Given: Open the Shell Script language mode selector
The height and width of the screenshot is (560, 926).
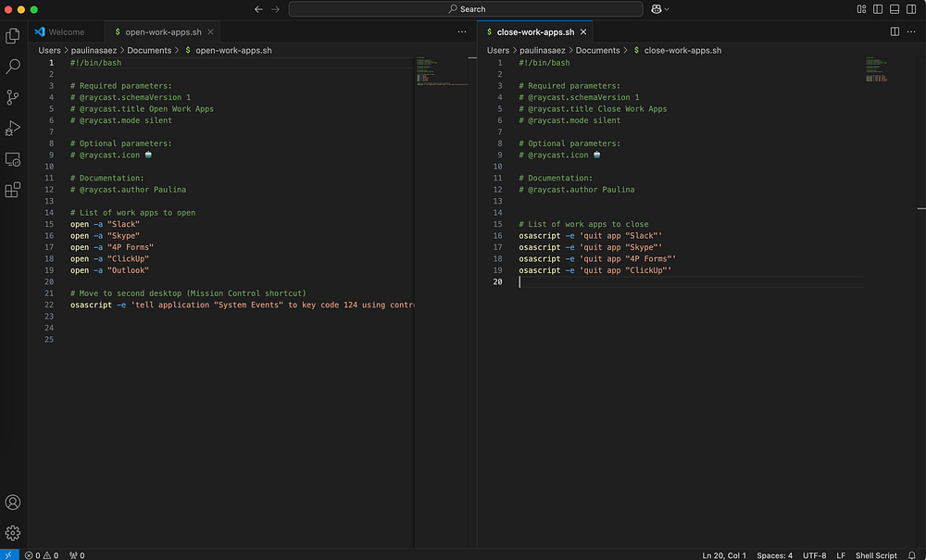Looking at the screenshot, I should click(875, 555).
